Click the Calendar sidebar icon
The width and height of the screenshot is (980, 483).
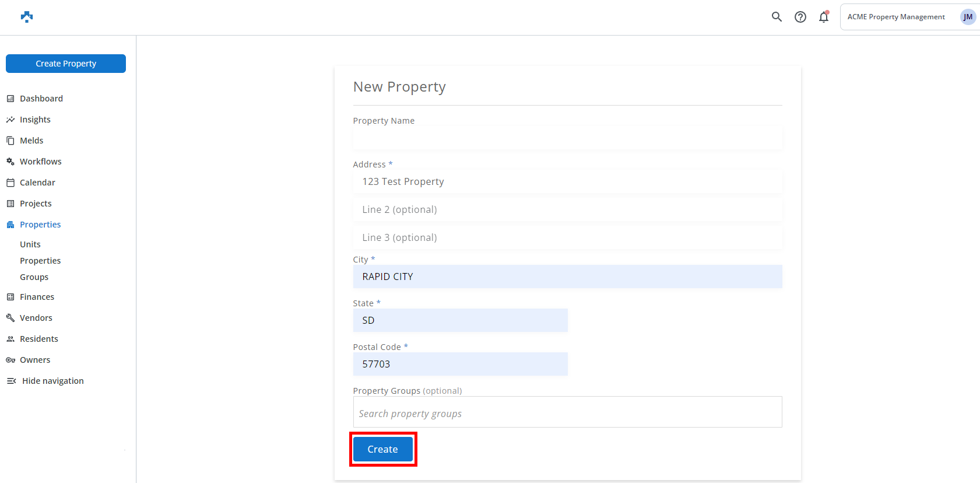click(10, 183)
